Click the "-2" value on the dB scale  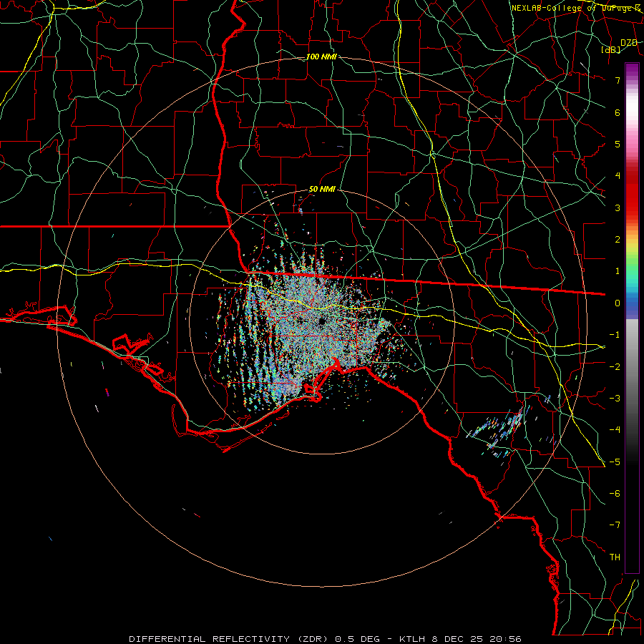[615, 367]
